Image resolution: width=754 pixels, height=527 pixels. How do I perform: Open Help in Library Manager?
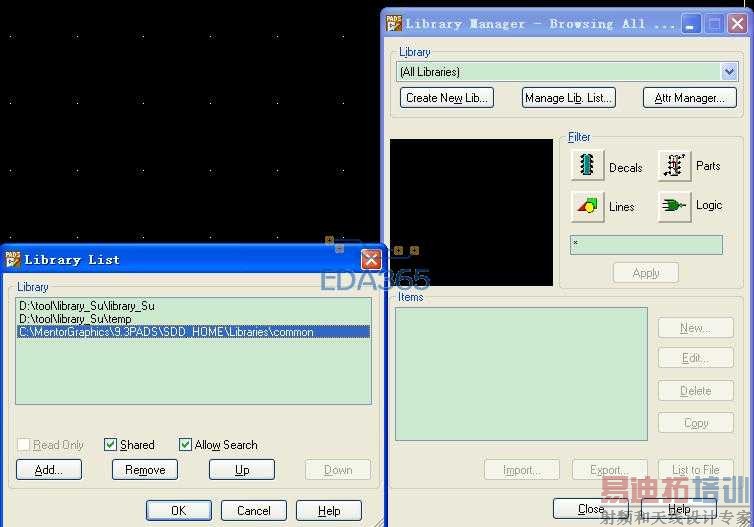(679, 508)
